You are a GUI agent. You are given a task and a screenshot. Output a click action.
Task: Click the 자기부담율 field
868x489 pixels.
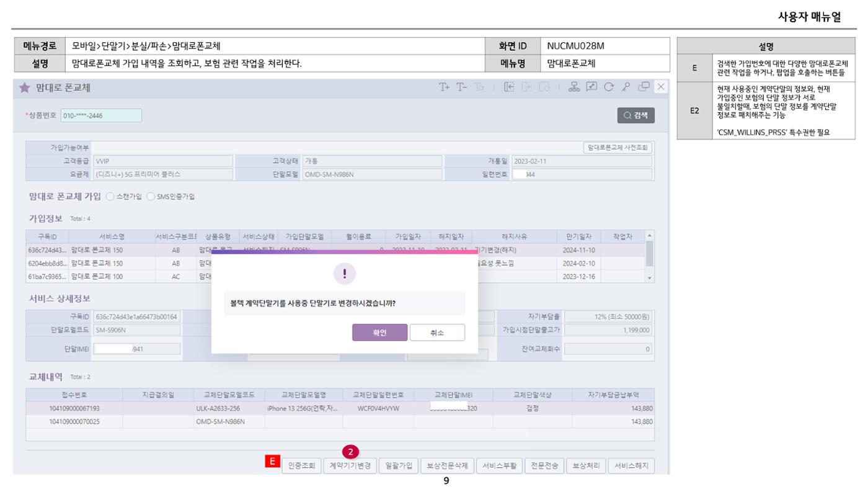[x=608, y=316]
